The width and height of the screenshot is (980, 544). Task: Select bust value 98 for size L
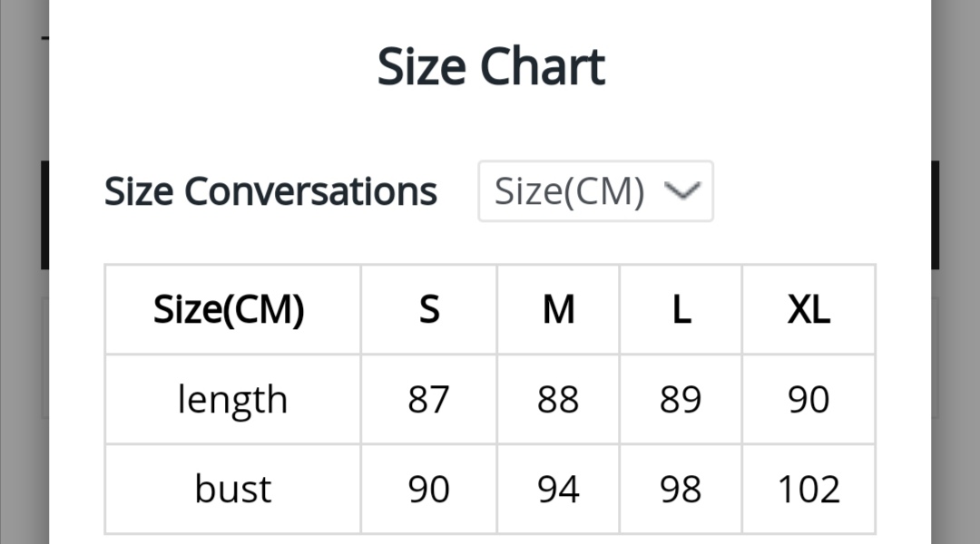coord(681,490)
